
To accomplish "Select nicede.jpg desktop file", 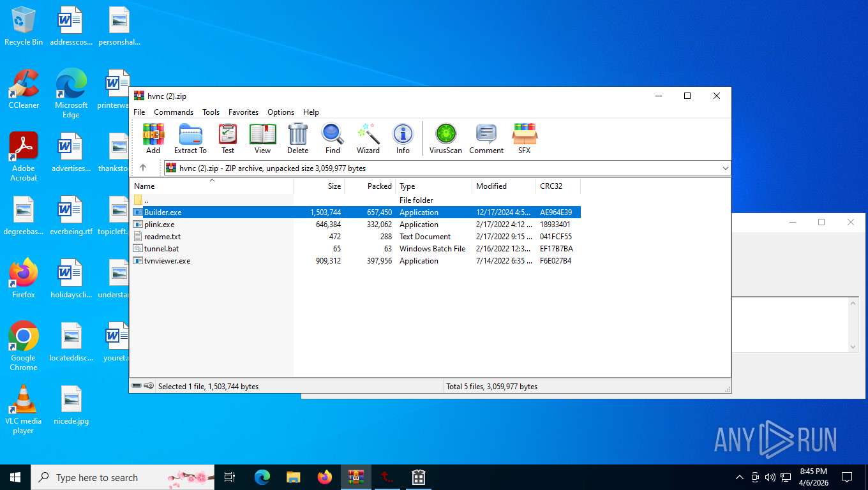I will point(71,405).
